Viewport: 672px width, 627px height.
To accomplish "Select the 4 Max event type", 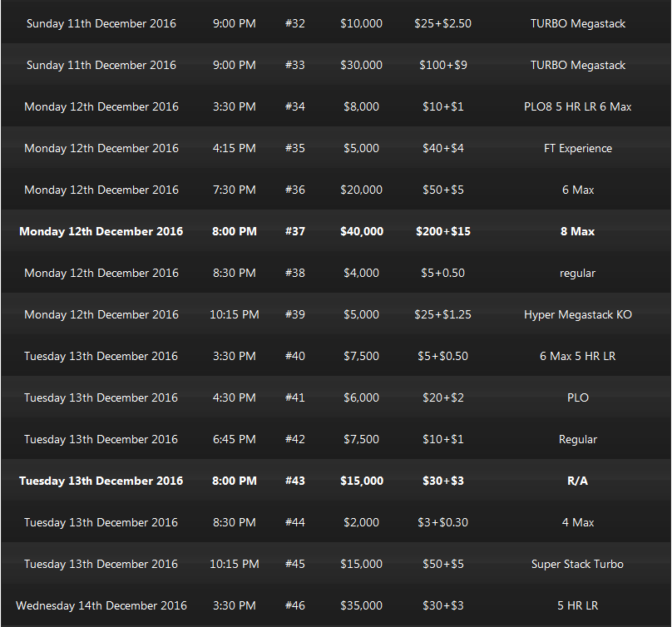I will pyautogui.click(x=577, y=522).
